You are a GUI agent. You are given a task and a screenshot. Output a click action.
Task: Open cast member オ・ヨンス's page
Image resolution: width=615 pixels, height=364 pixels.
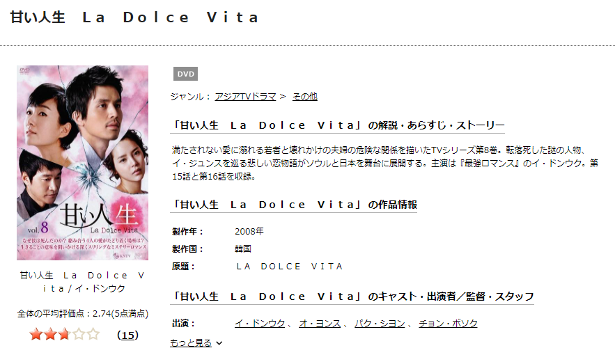pos(320,323)
